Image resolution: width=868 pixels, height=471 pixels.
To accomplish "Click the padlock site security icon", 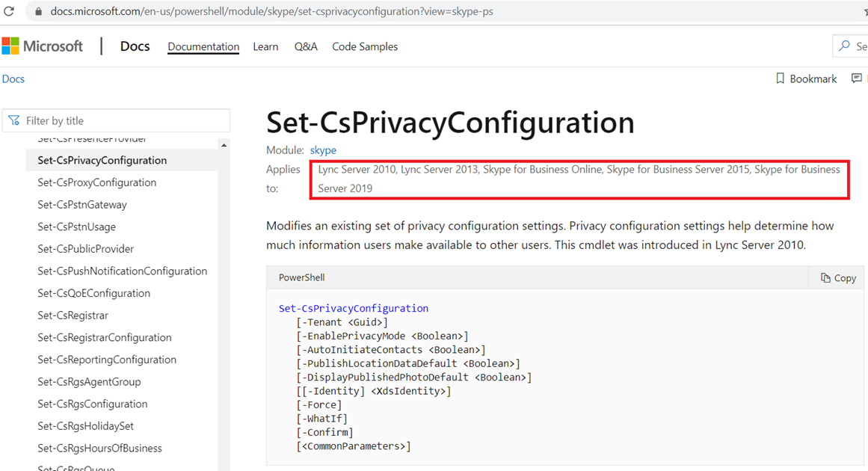I will click(38, 11).
